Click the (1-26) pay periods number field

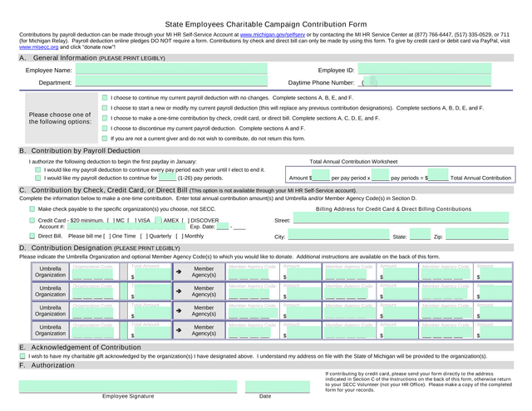[x=167, y=177]
